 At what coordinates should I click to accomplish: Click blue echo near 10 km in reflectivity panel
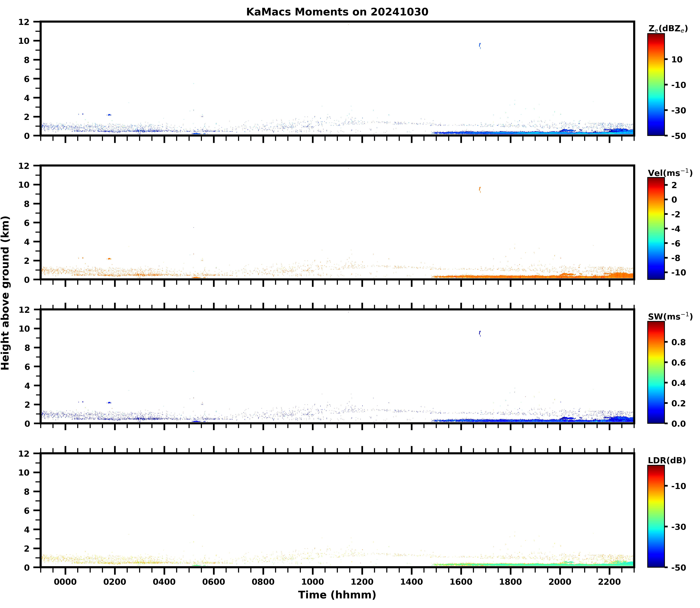pyautogui.click(x=480, y=45)
